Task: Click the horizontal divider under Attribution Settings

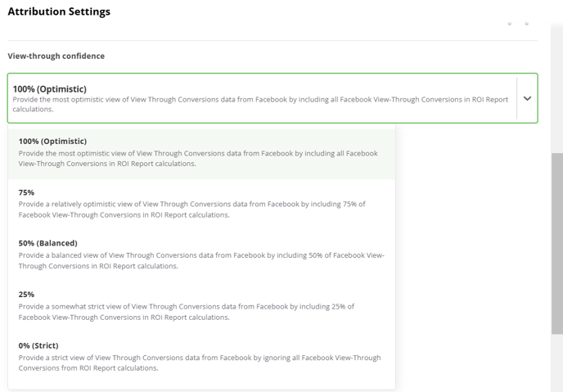Action: click(x=272, y=41)
